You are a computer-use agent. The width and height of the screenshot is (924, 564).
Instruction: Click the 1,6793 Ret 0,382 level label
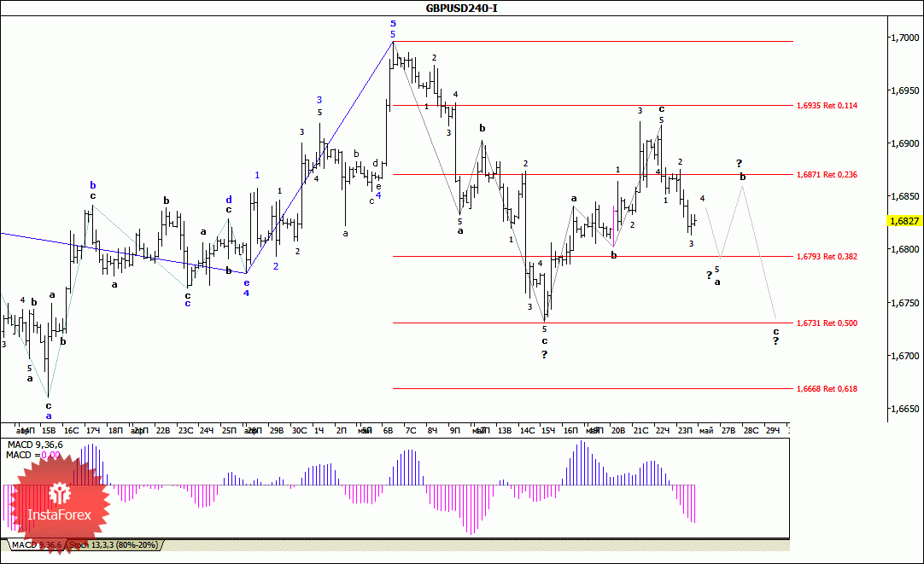pyautogui.click(x=827, y=256)
